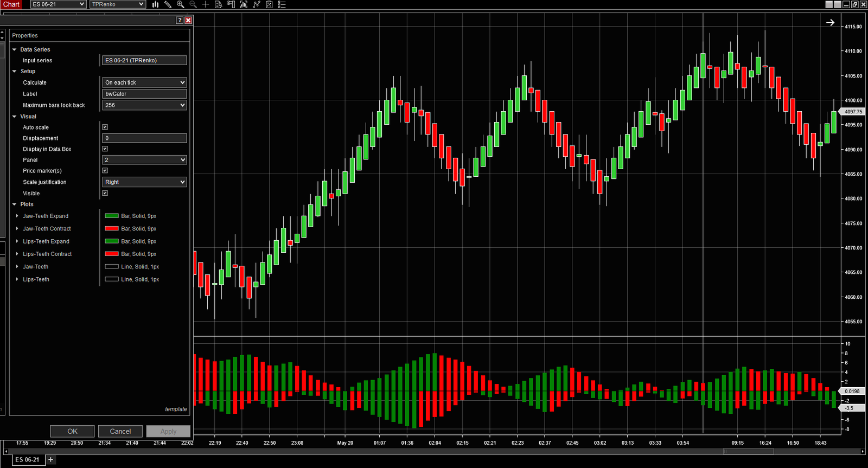Click the Lips-Teeth Contract red color swatch
Viewport: 868px width, 468px height.
click(112, 254)
